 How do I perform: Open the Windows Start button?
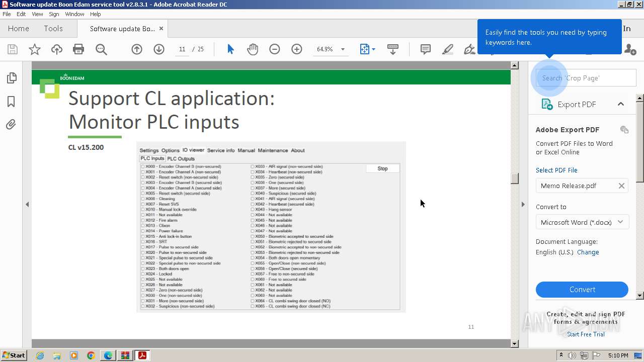14,355
